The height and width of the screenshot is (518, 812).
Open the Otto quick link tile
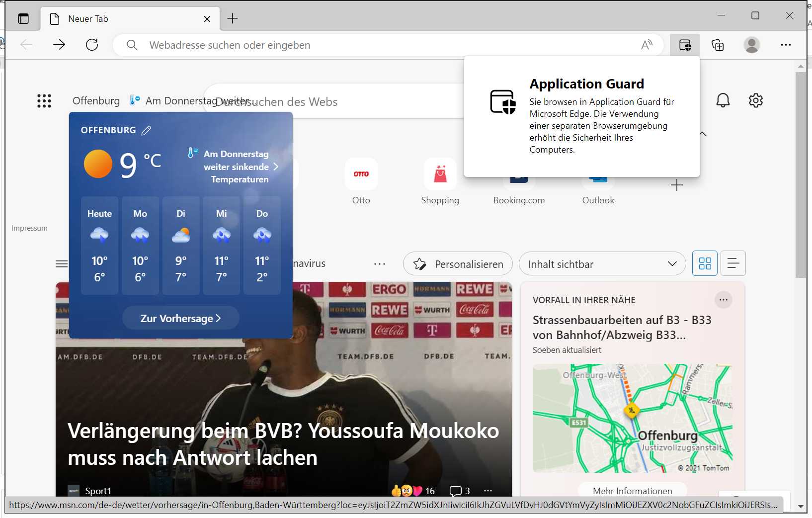coord(361,181)
